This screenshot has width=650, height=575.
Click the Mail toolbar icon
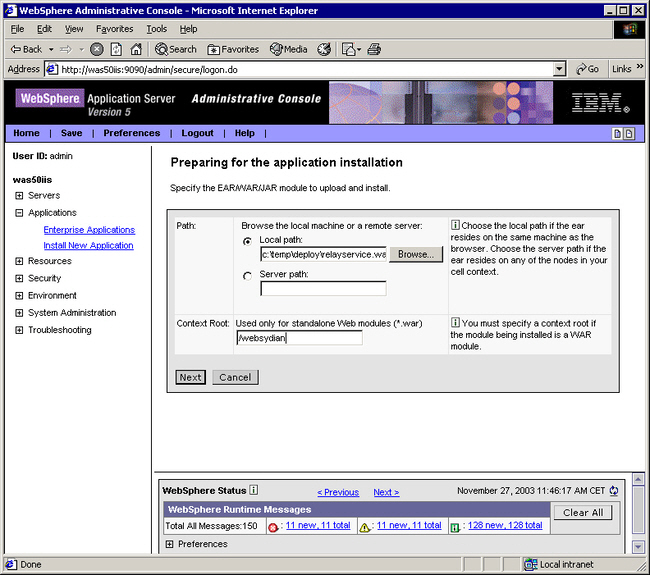click(348, 49)
